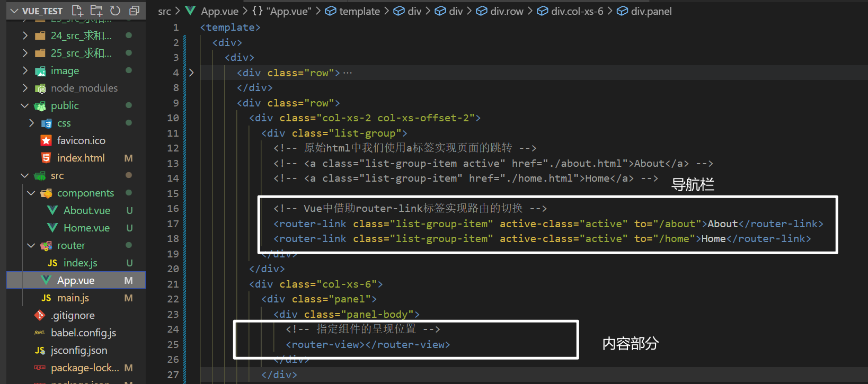Click the JS icon beside main.js
Screen dimensions: 868x384
tap(46, 298)
